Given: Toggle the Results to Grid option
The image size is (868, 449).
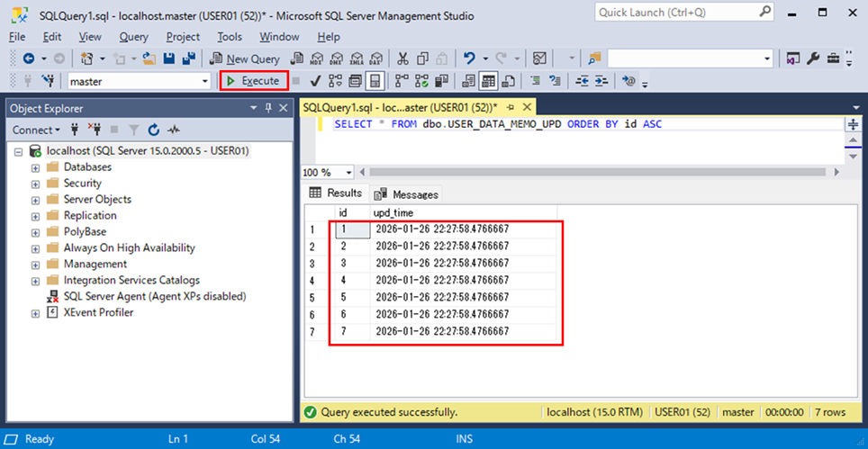Looking at the screenshot, I should click(487, 81).
